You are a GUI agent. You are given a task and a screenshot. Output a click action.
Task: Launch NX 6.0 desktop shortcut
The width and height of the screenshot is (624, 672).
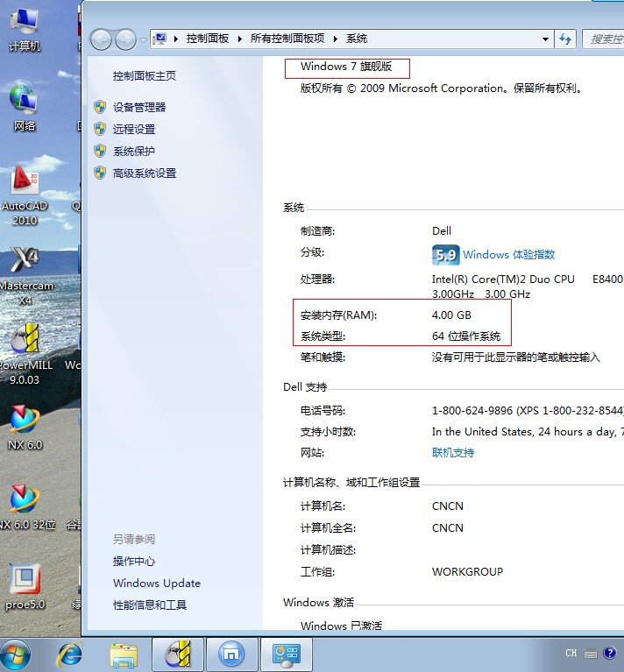click(25, 428)
